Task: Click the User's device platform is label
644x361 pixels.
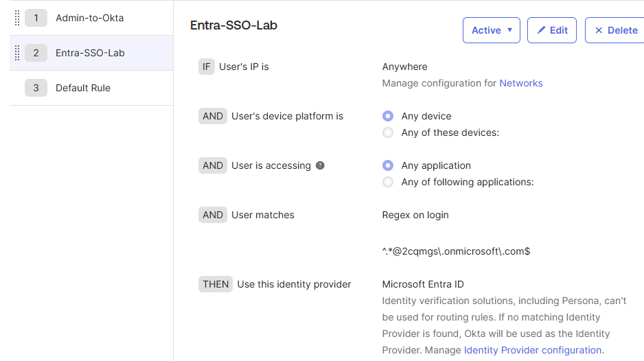Action: tap(287, 116)
